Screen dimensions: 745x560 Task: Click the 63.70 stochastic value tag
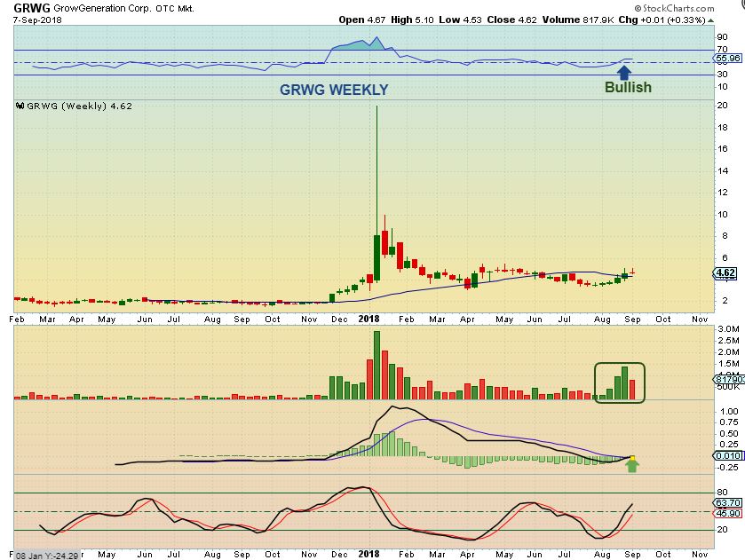(728, 502)
